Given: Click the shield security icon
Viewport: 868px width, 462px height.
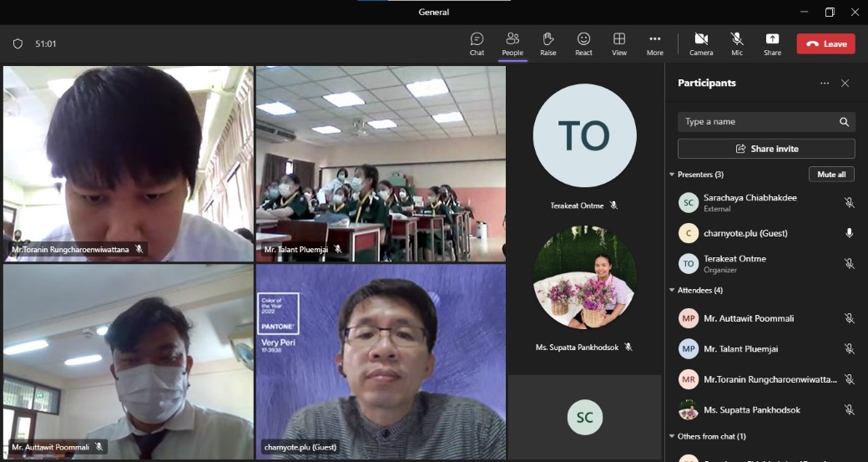Looking at the screenshot, I should pyautogui.click(x=18, y=43).
